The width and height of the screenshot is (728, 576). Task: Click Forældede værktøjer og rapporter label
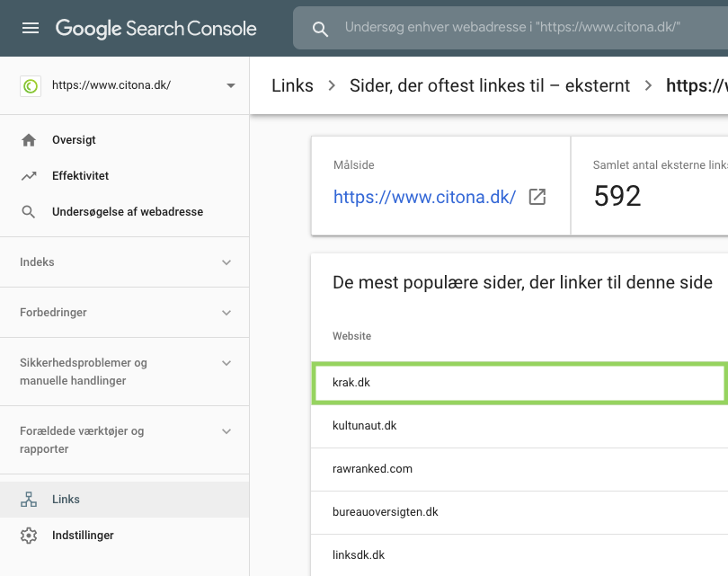click(x=82, y=440)
